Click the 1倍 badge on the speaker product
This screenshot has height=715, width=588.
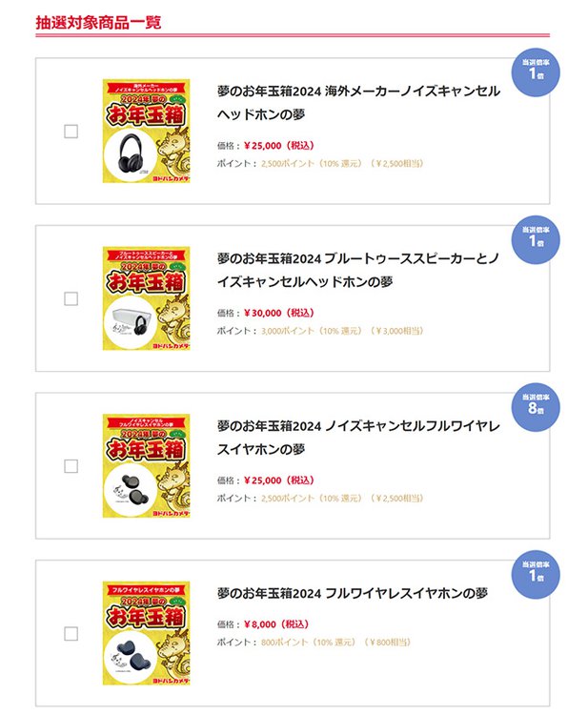click(536, 238)
